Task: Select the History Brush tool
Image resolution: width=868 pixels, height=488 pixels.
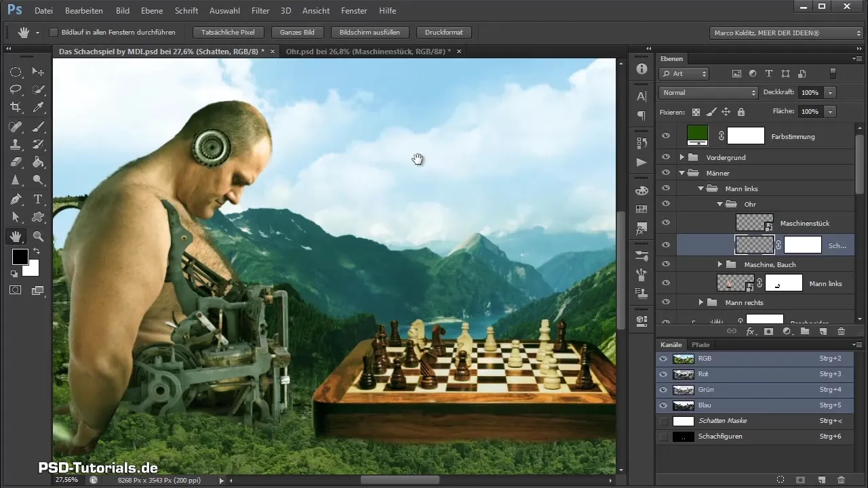Action: [38, 144]
